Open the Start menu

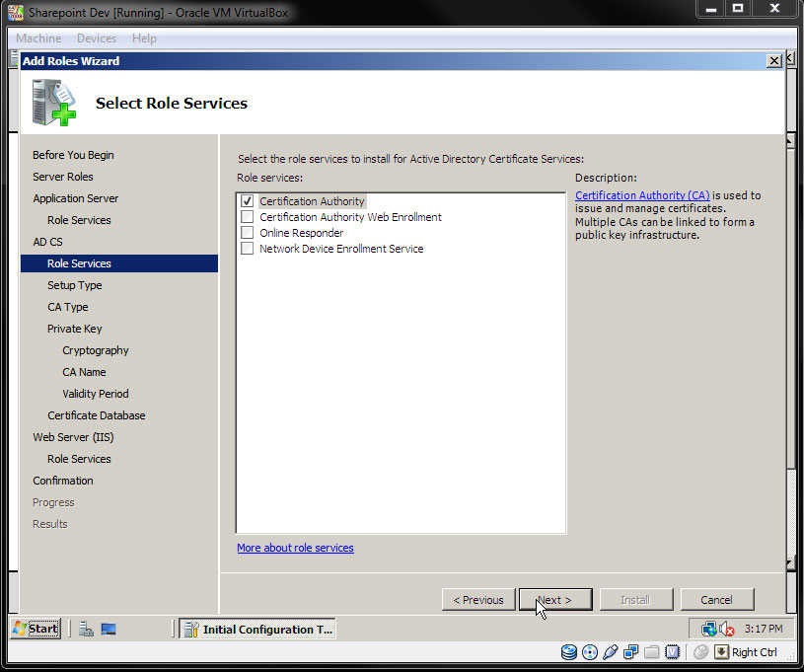[x=36, y=629]
